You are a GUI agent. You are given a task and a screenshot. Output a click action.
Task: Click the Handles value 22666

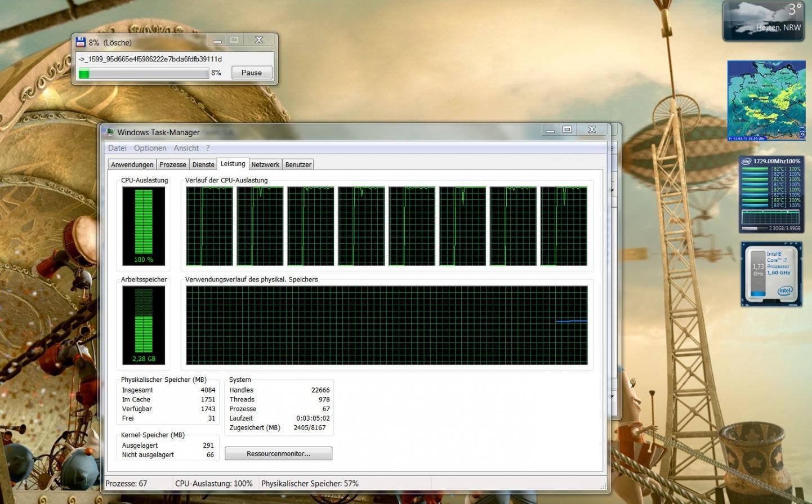[x=320, y=390]
